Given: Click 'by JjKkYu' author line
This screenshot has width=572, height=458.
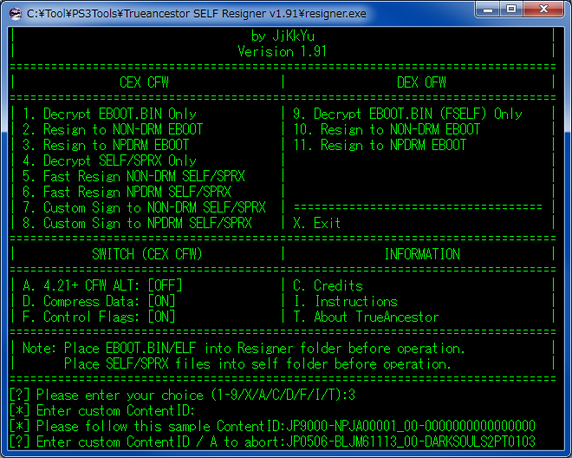Looking at the screenshot, I should (x=283, y=36).
